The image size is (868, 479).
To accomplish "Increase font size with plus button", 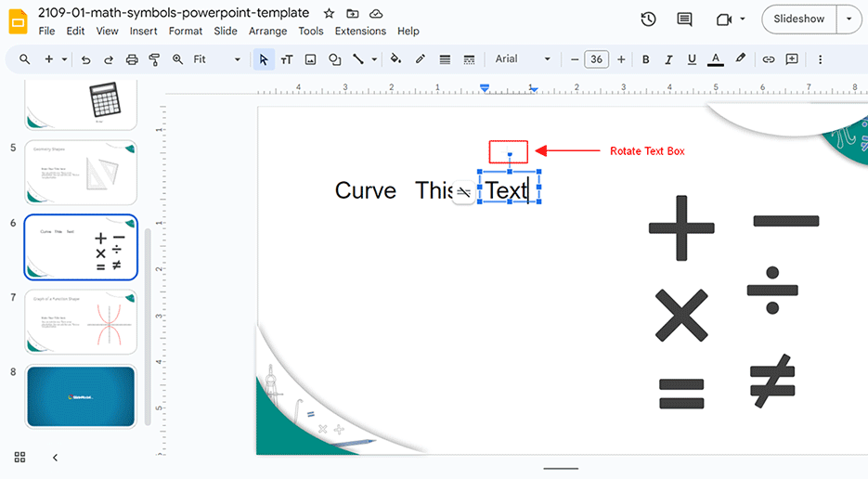I will pyautogui.click(x=621, y=59).
